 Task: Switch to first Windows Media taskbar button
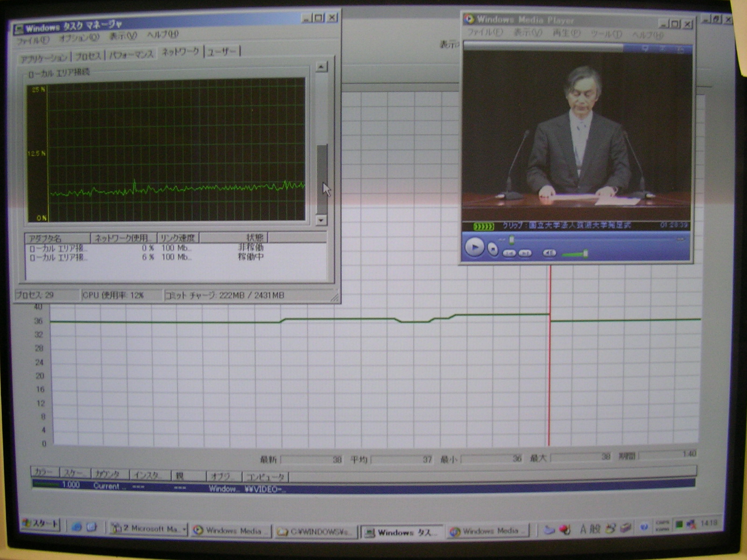pyautogui.click(x=231, y=531)
